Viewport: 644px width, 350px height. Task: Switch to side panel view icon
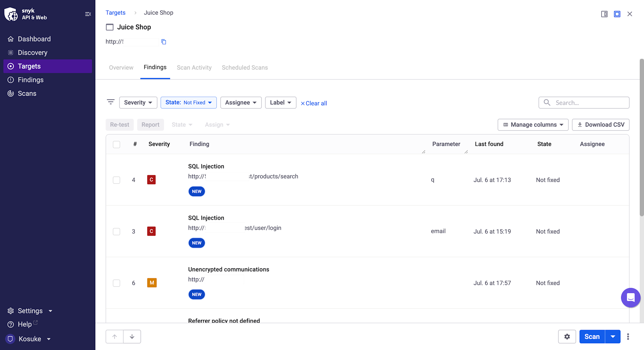click(604, 14)
